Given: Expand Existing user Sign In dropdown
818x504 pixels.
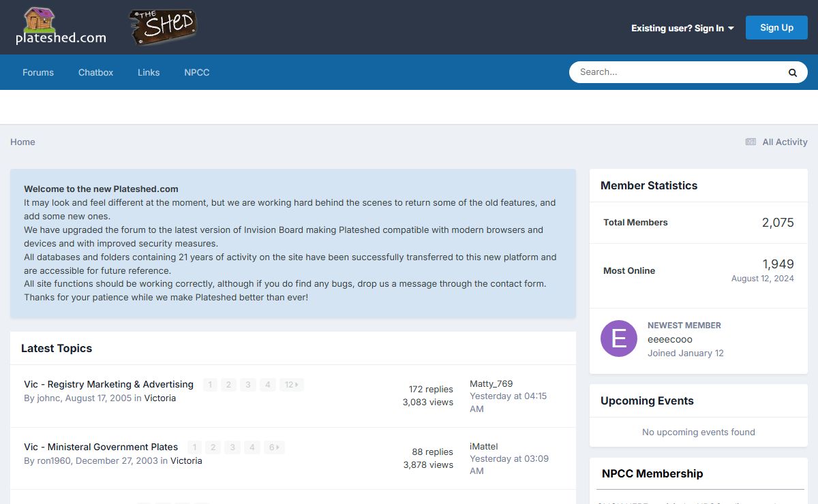Looking at the screenshot, I should point(682,28).
